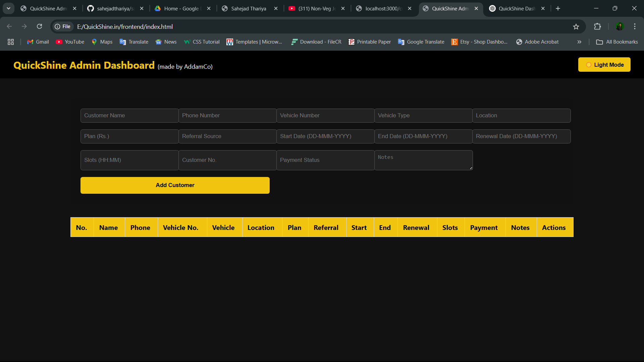Open the Extensions puzzle icon

[x=597, y=26]
